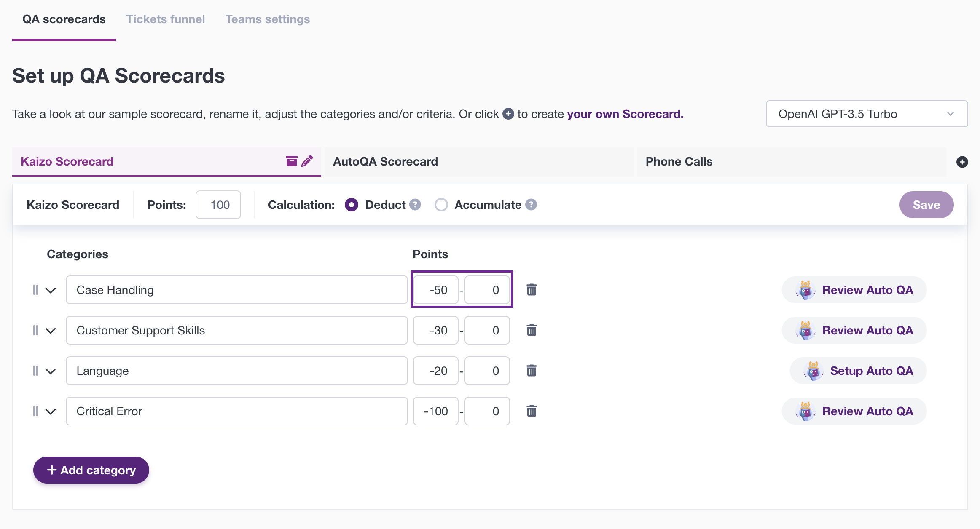Viewport: 980px width, 529px height.
Task: Delete the Case Handling category
Action: [532, 290]
